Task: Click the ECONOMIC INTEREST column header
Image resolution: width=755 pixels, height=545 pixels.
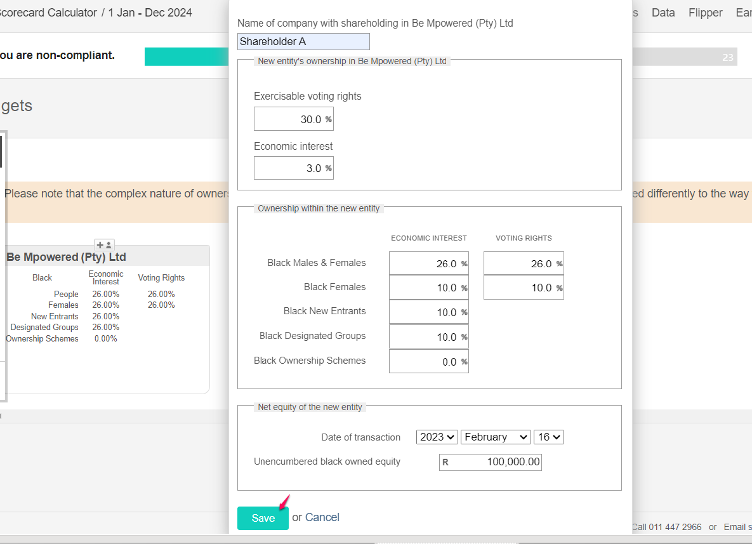Action: [429, 238]
